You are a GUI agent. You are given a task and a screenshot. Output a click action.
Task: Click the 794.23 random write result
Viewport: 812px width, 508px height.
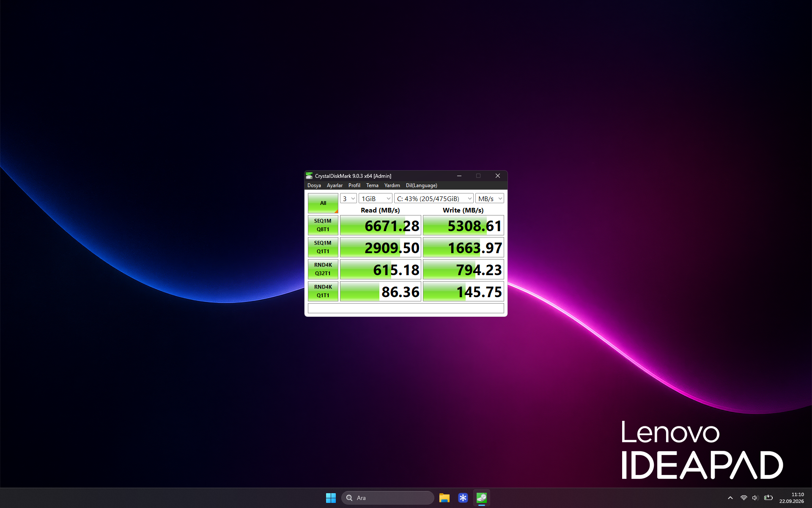pyautogui.click(x=464, y=270)
